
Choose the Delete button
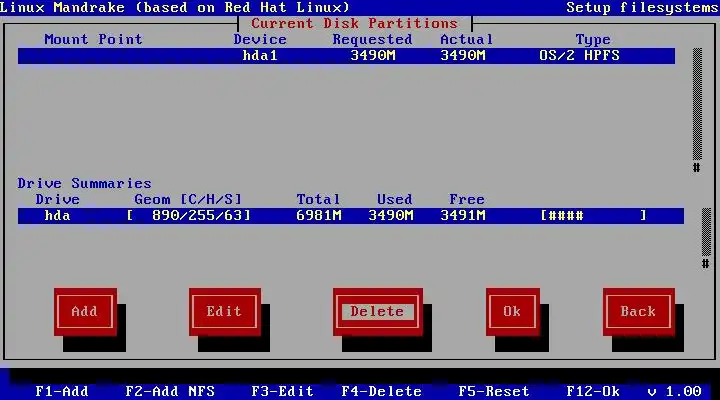377,312
